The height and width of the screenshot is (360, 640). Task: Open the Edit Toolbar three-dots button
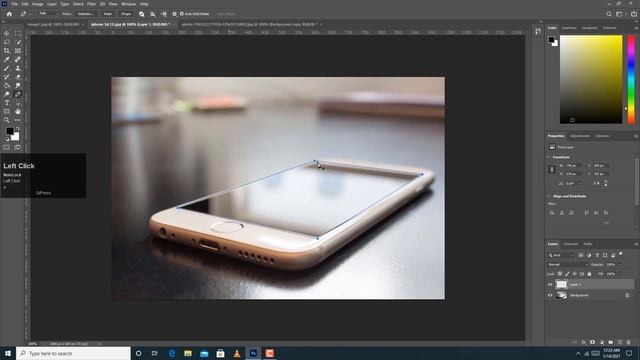click(x=18, y=120)
